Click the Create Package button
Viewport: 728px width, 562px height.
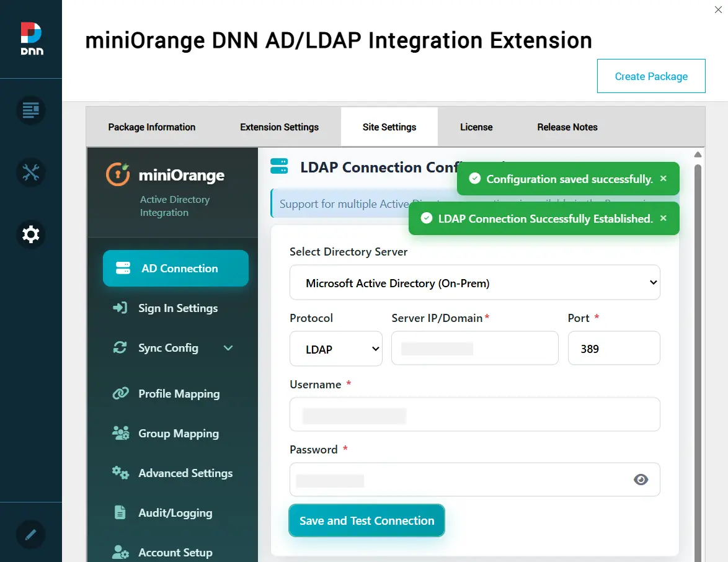[x=651, y=76]
